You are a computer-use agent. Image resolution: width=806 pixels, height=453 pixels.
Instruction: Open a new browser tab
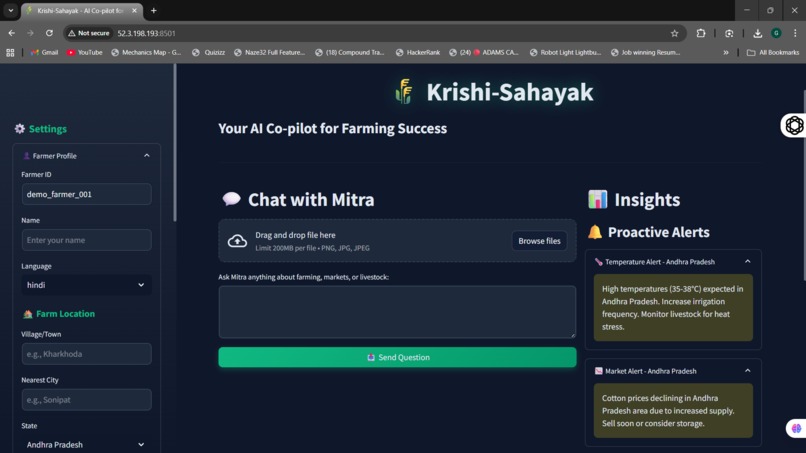153,10
